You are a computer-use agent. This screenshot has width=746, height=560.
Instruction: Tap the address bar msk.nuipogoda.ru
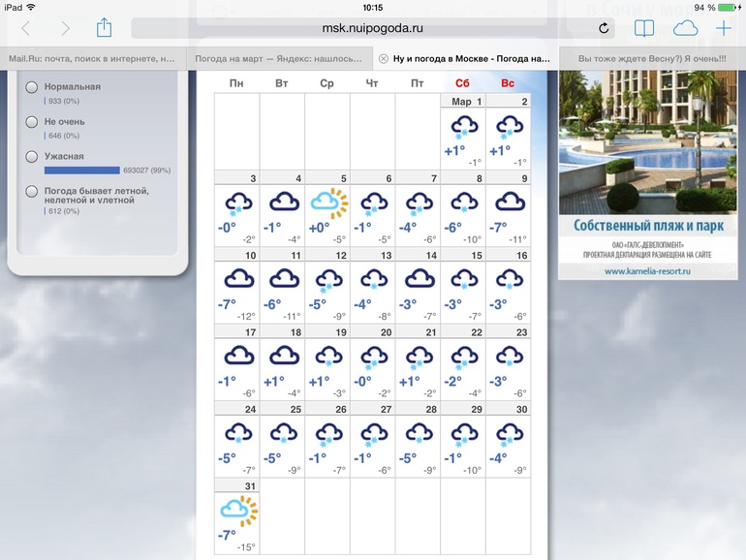click(373, 28)
